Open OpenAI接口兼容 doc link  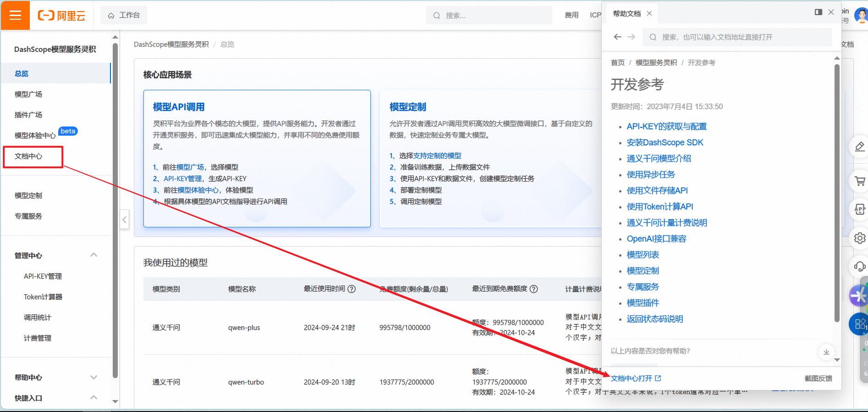click(x=656, y=239)
